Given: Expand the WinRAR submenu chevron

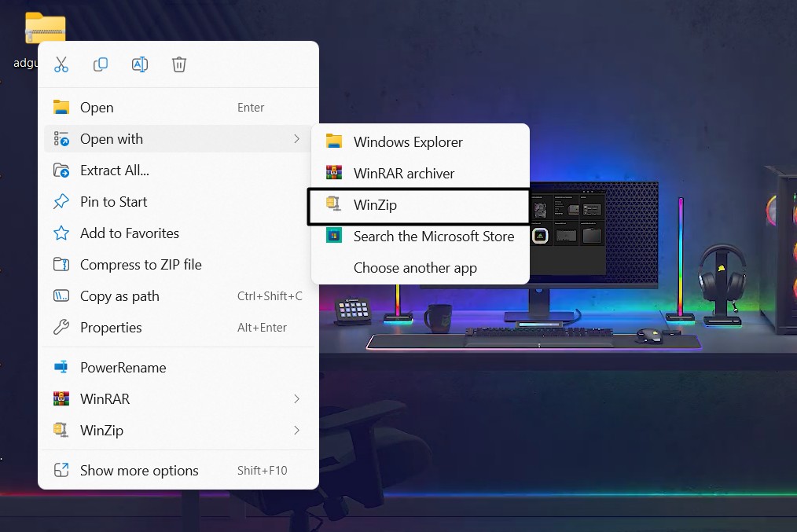Looking at the screenshot, I should (x=296, y=398).
